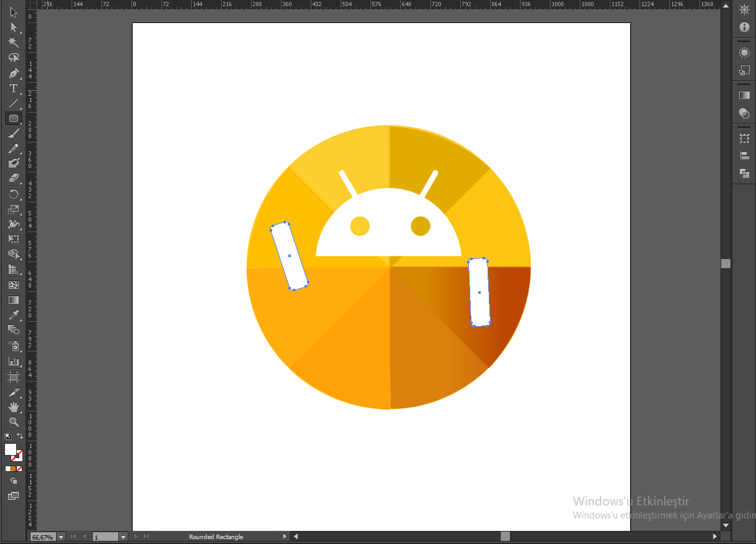The width and height of the screenshot is (756, 544).
Task: Open the Appearance panel
Action: (744, 53)
